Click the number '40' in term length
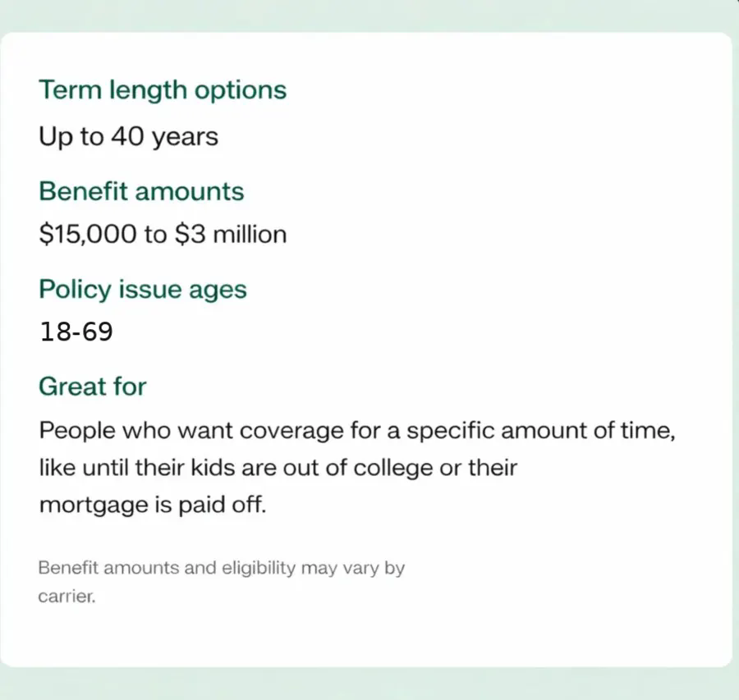This screenshot has width=739, height=700. tap(127, 136)
